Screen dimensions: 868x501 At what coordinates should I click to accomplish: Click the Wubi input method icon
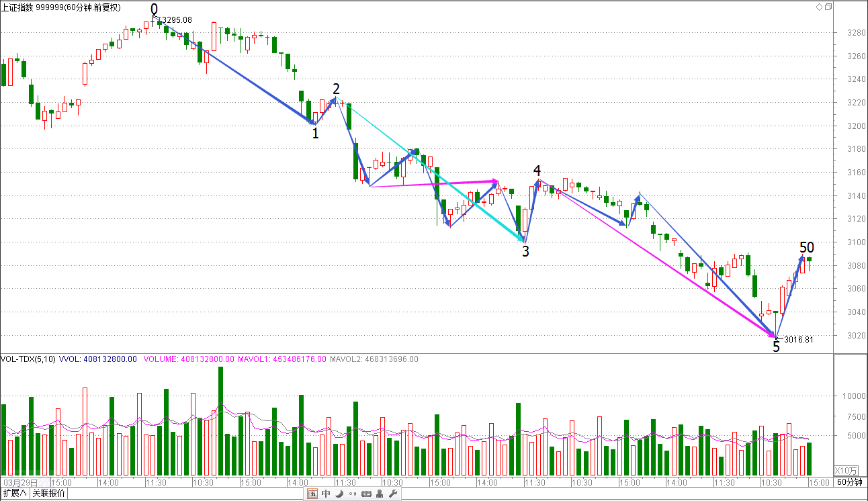tap(313, 494)
